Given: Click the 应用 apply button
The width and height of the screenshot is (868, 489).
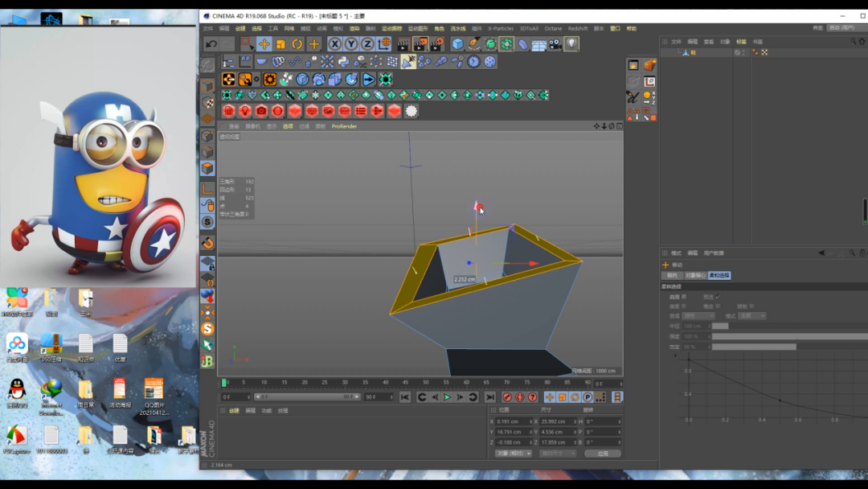Looking at the screenshot, I should [x=603, y=454].
